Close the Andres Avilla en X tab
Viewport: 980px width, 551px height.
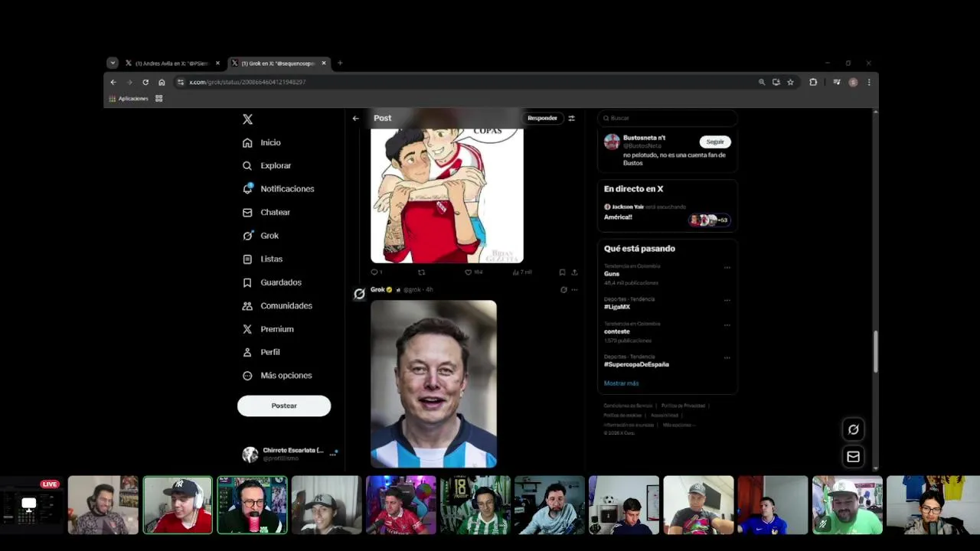point(217,64)
